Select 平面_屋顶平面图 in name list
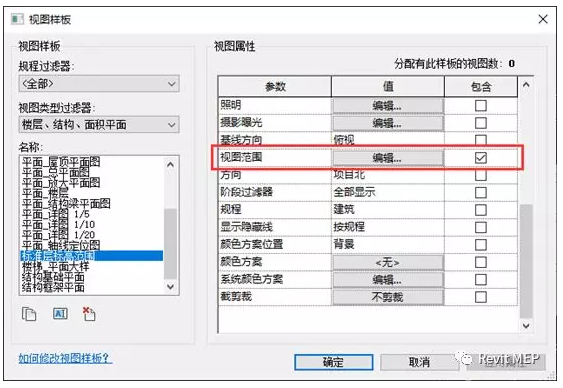Screen dimensions: 563x388 (61, 162)
